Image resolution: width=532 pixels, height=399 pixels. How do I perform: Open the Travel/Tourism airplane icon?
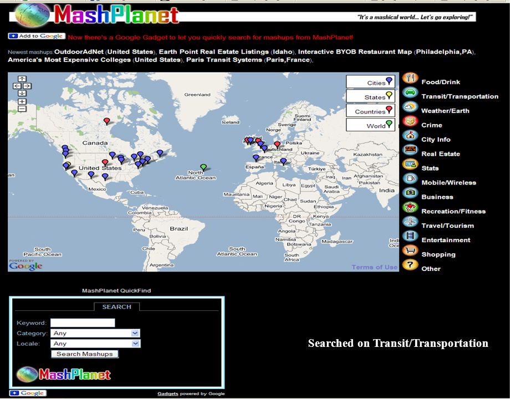410,222
